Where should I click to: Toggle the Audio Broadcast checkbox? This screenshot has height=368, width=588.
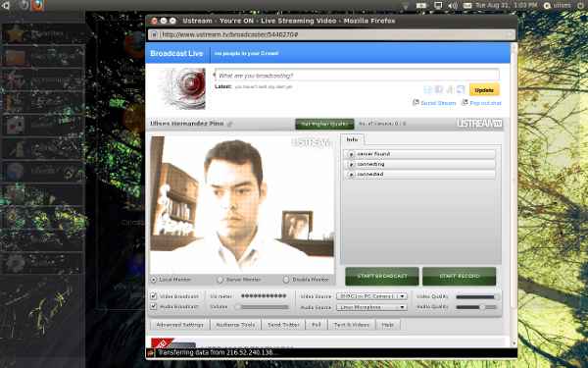[x=154, y=306]
